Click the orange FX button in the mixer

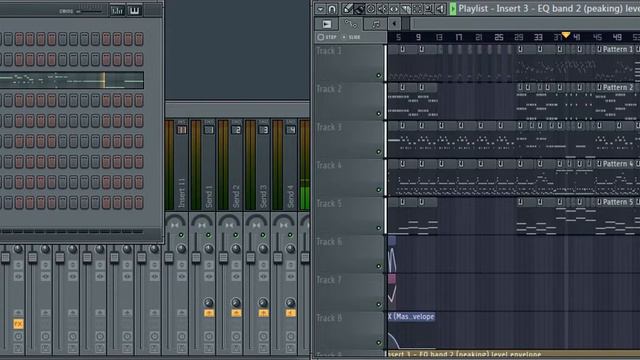[18, 324]
